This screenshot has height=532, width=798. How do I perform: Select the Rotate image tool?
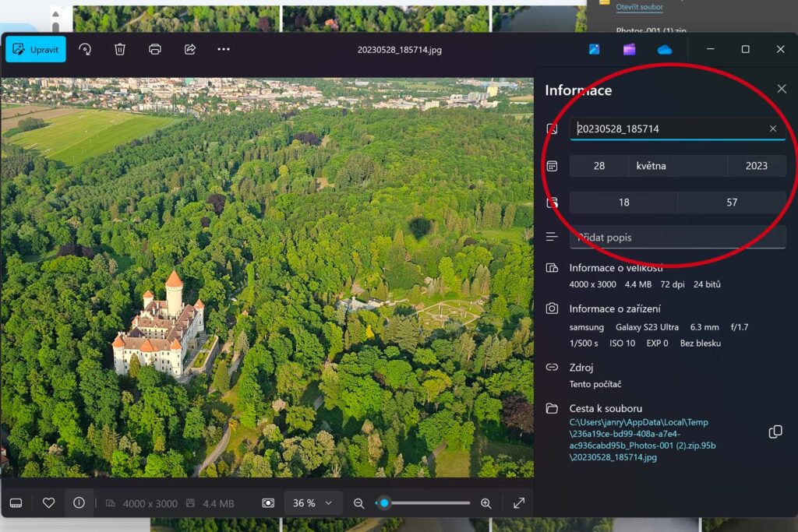(85, 49)
